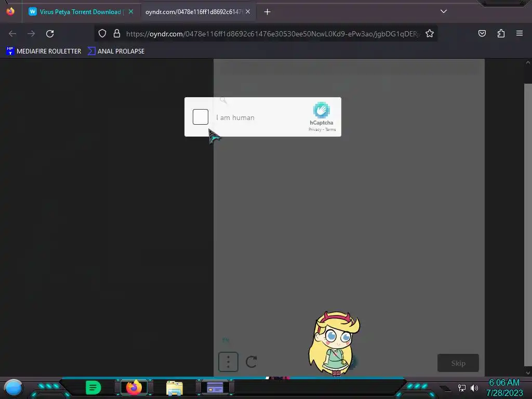Open the network status tray icon
Image resolution: width=532 pixels, height=399 pixels.
[x=461, y=388]
